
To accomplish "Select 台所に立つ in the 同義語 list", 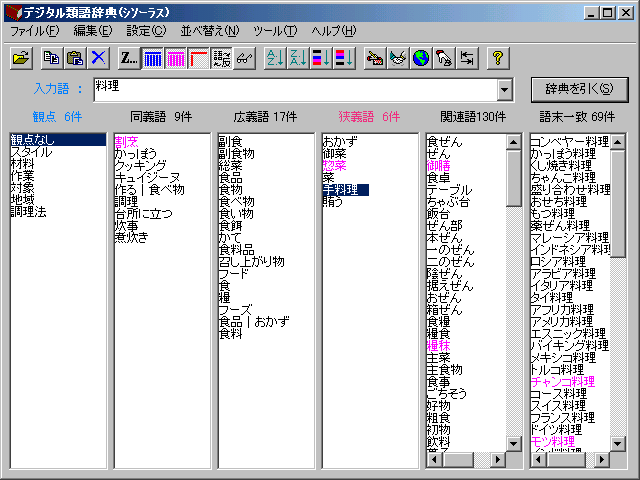I will coord(144,213).
